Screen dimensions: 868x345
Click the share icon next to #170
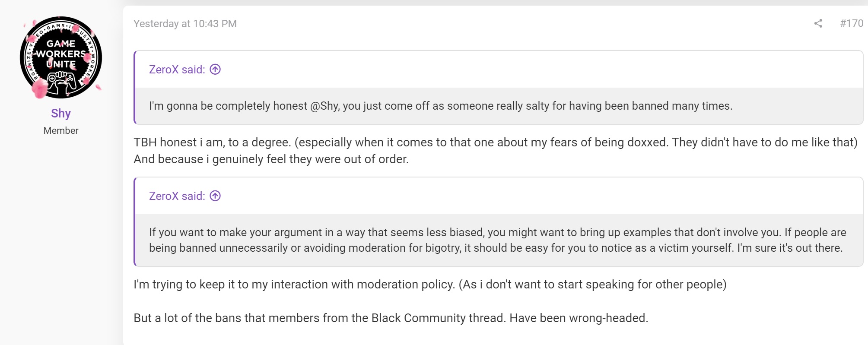(x=818, y=23)
